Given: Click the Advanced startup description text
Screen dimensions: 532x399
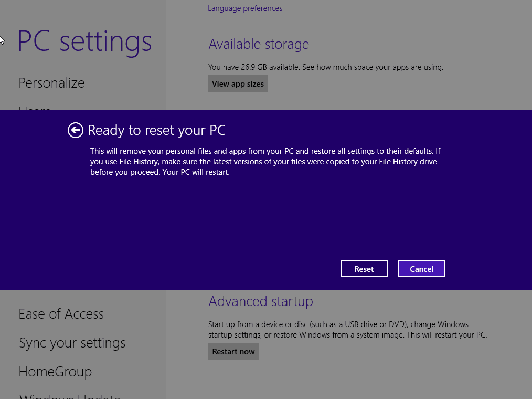Looking at the screenshot, I should (347, 329).
